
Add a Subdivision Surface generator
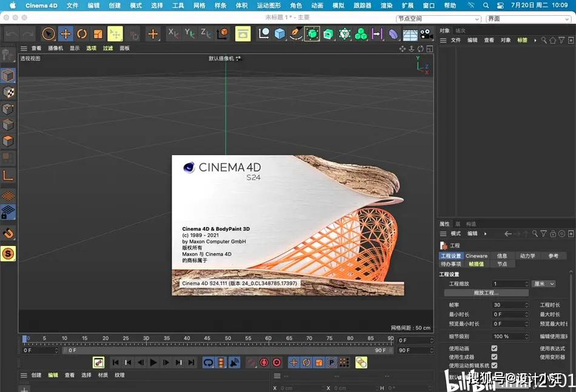click(x=312, y=34)
